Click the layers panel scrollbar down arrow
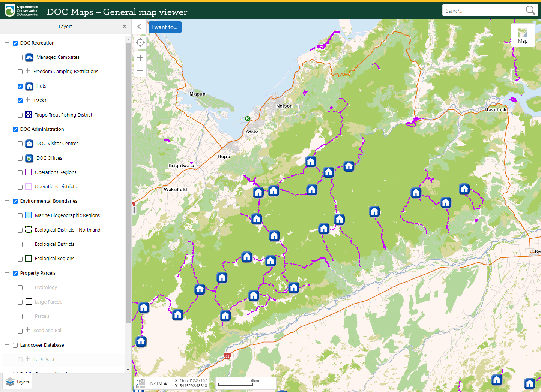 coord(128,370)
